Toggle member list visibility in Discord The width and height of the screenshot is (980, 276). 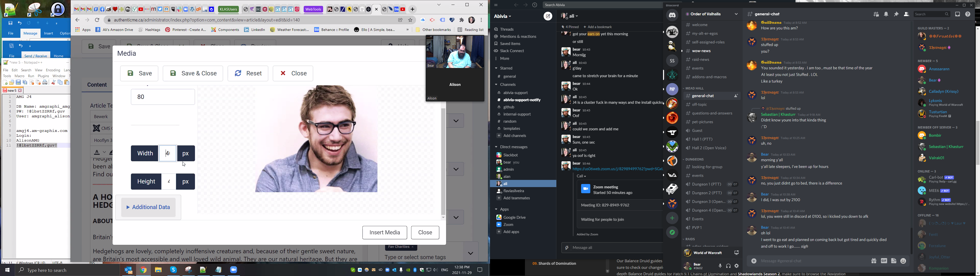[x=906, y=15]
